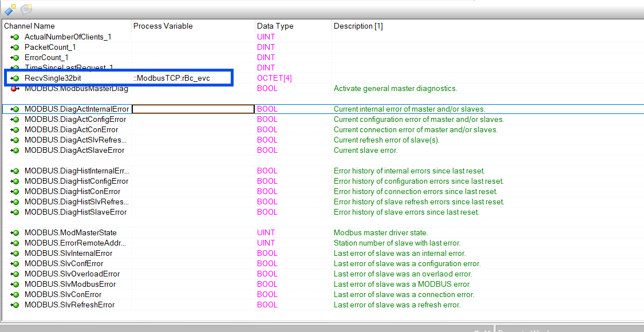Click 'Current internal error of master and/or slaves.'
Screen dimensions: 644x332
pyautogui.click(x=409, y=109)
